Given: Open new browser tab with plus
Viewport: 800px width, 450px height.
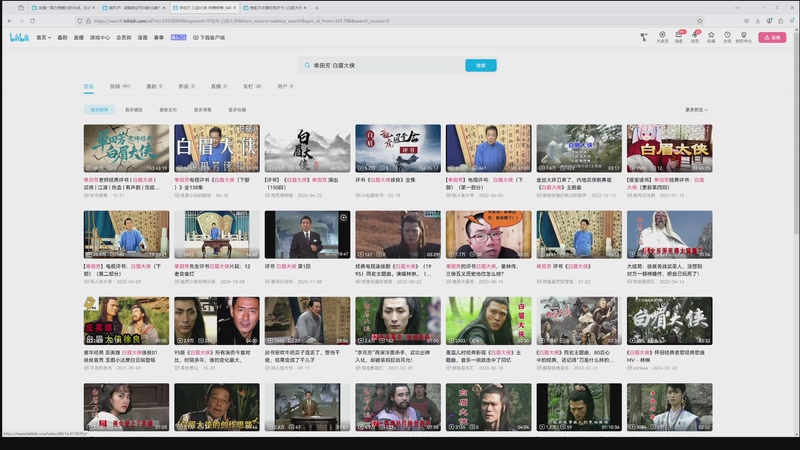Looking at the screenshot, I should (x=316, y=8).
